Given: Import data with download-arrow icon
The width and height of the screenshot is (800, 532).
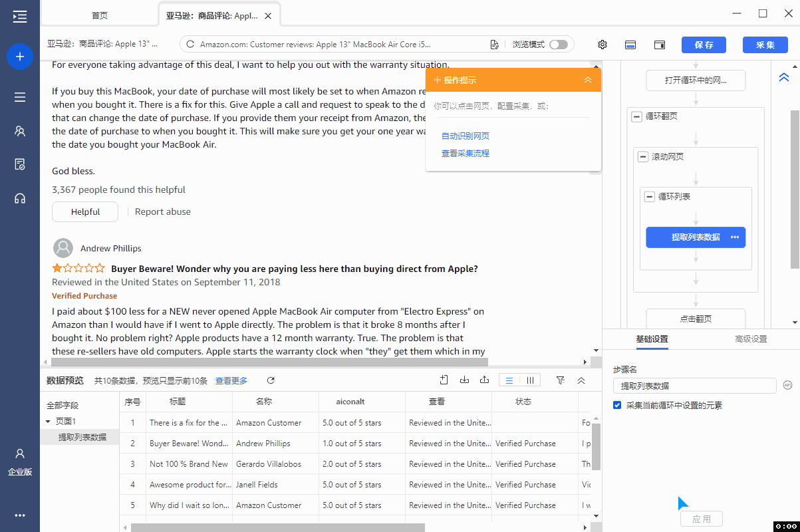Looking at the screenshot, I should [465, 380].
